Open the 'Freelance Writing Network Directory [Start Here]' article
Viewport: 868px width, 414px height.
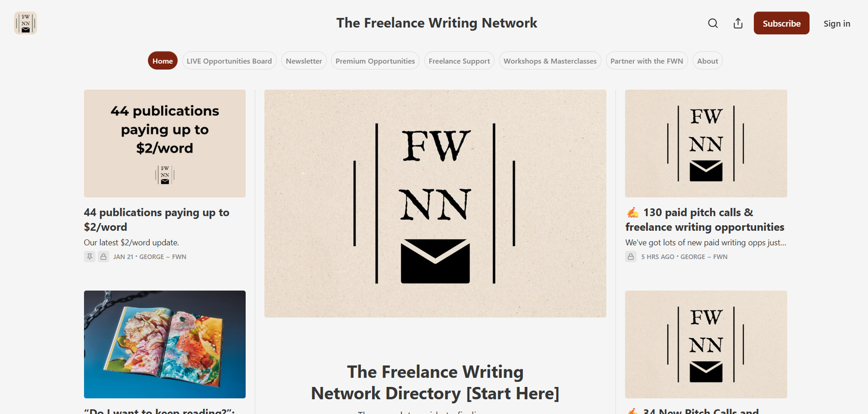click(x=435, y=382)
